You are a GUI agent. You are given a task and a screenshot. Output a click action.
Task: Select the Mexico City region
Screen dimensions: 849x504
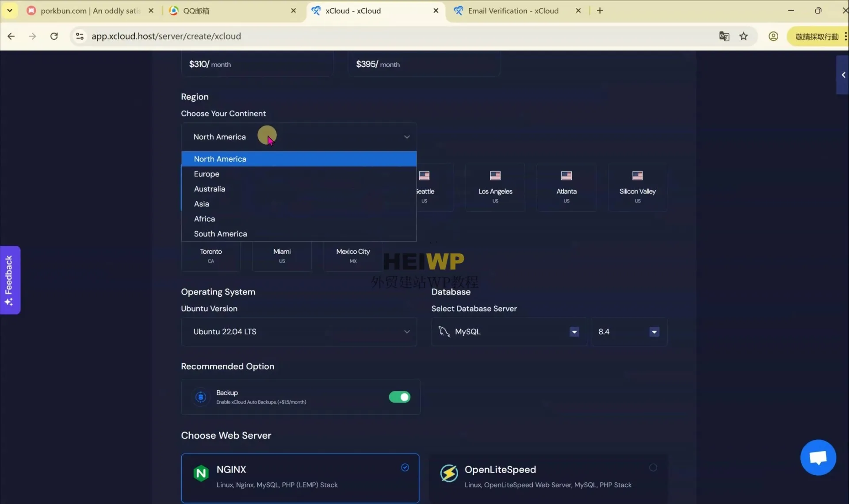(x=352, y=256)
